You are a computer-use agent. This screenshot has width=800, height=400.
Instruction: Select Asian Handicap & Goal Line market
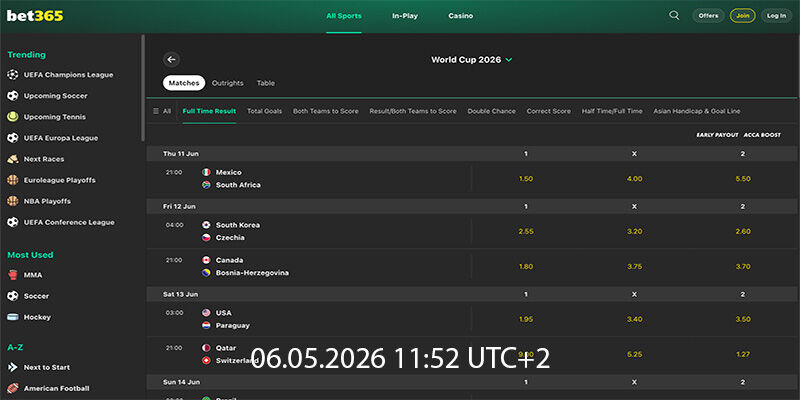pyautogui.click(x=697, y=111)
